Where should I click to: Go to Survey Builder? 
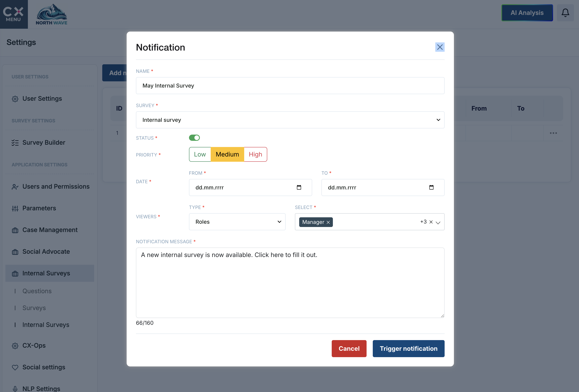(44, 143)
